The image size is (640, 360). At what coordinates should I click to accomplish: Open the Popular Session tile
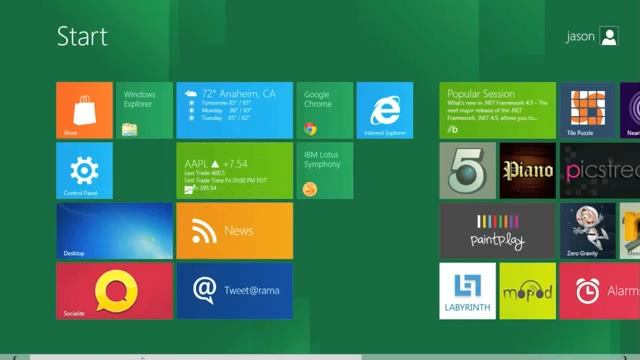pos(498,110)
